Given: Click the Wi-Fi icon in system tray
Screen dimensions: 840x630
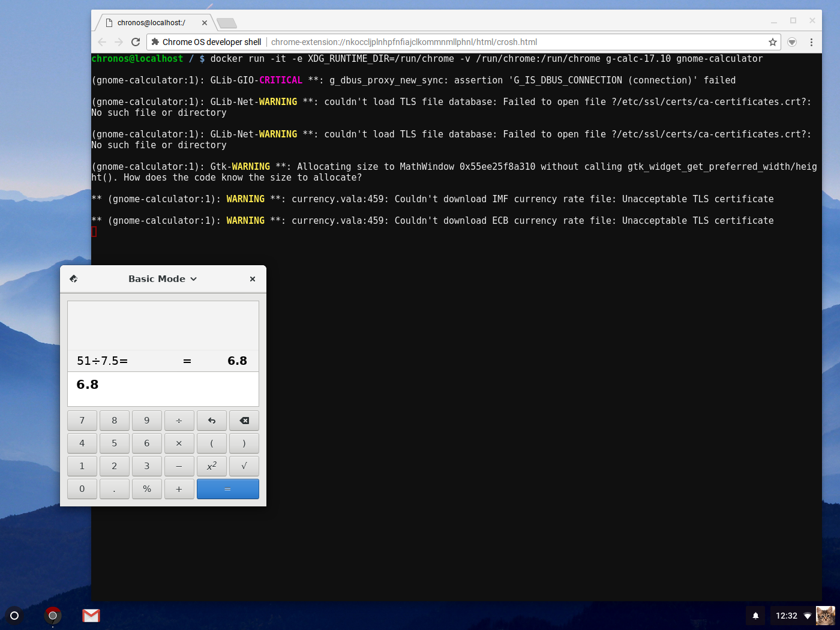Looking at the screenshot, I should (x=808, y=616).
